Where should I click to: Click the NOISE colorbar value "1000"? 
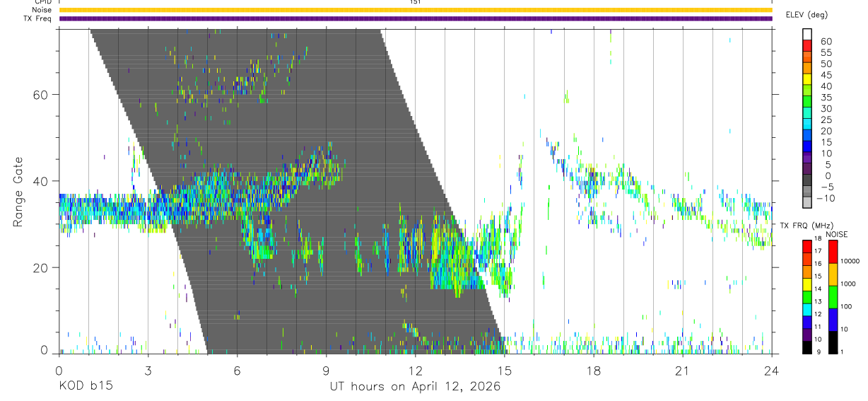point(848,284)
